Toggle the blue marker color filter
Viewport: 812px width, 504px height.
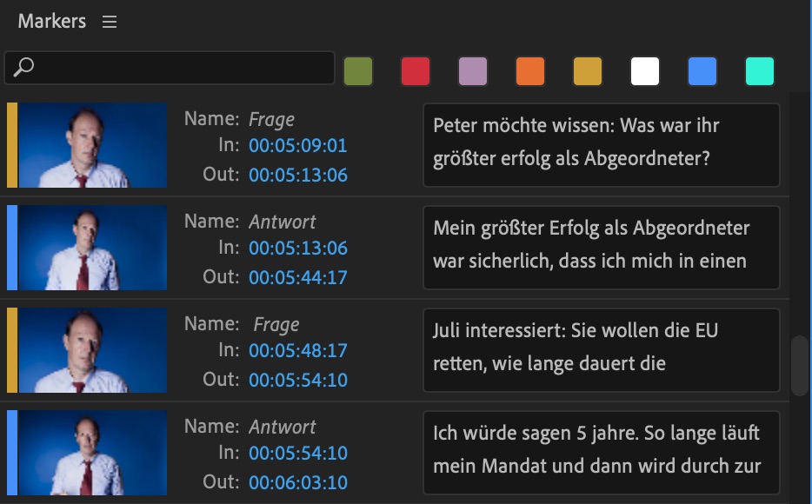(x=702, y=71)
